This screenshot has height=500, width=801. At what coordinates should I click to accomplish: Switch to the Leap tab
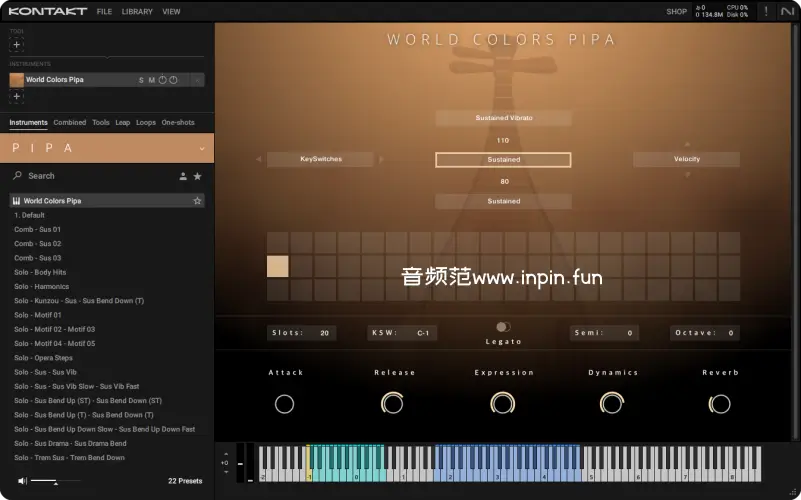pyautogui.click(x=123, y=123)
